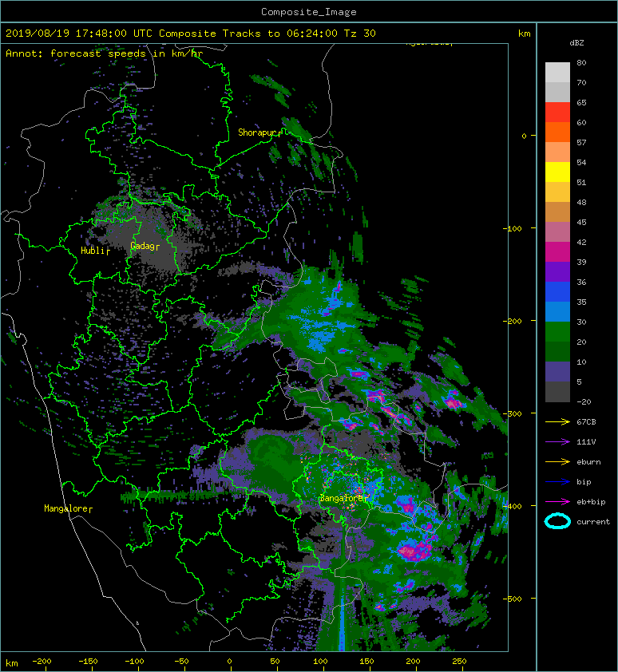Click the magenta eb+bip arrow symbol
This screenshot has height=672, width=618.
coord(557,501)
